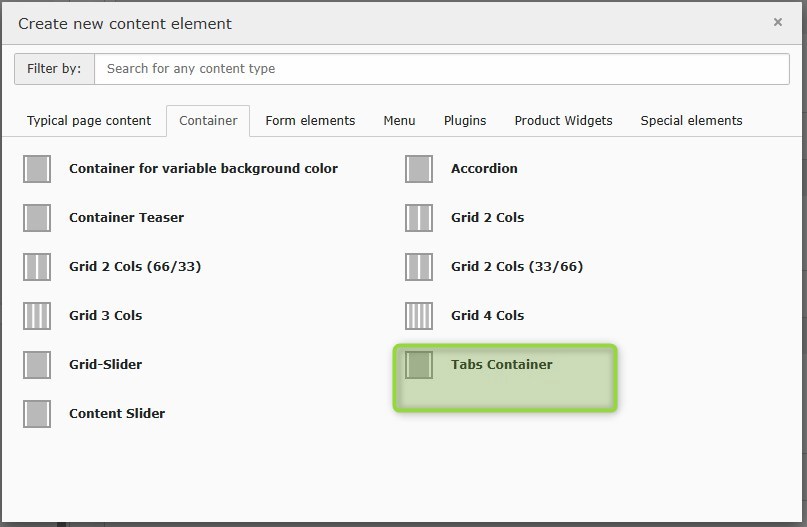Select the Accordion element icon
The image size is (807, 527).
[419, 169]
